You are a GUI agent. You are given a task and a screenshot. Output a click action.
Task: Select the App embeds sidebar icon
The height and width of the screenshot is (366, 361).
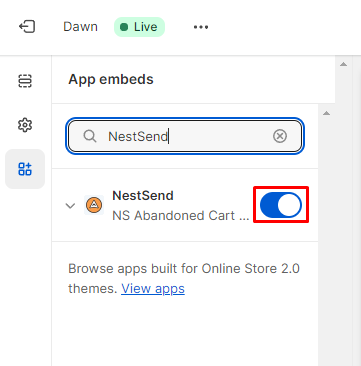coord(25,169)
